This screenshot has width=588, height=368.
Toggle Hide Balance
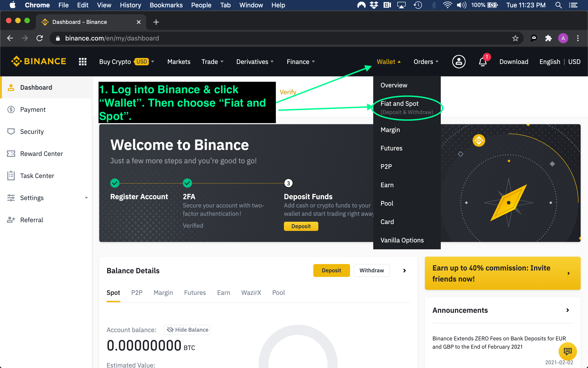click(x=187, y=330)
